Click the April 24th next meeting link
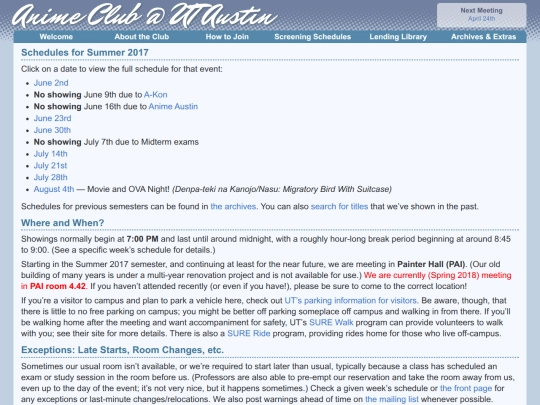 481,19
